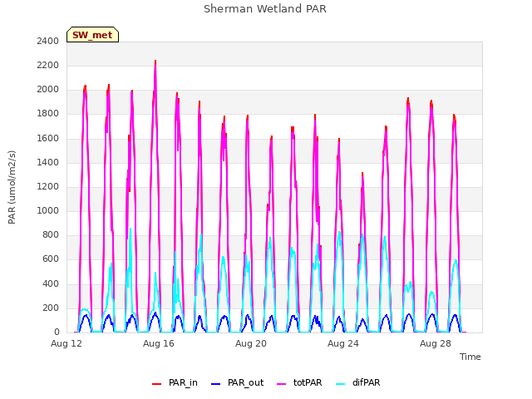Click the 600 y-axis tick label

click(x=51, y=259)
